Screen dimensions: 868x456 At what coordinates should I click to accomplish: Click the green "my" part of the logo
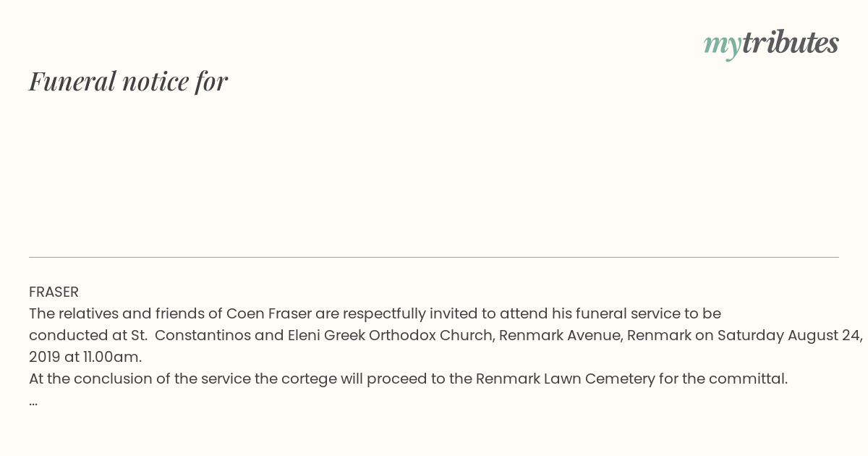click(722, 46)
